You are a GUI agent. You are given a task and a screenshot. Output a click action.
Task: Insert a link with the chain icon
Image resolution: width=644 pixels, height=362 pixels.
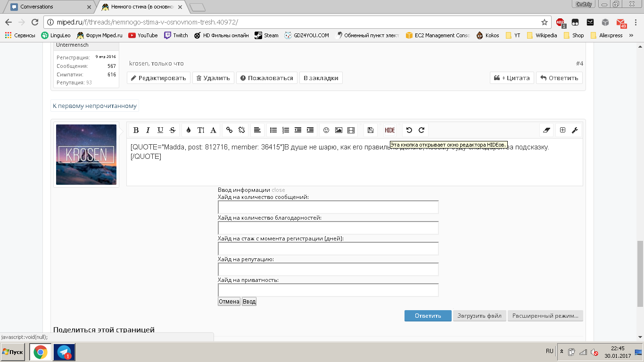[229, 130]
